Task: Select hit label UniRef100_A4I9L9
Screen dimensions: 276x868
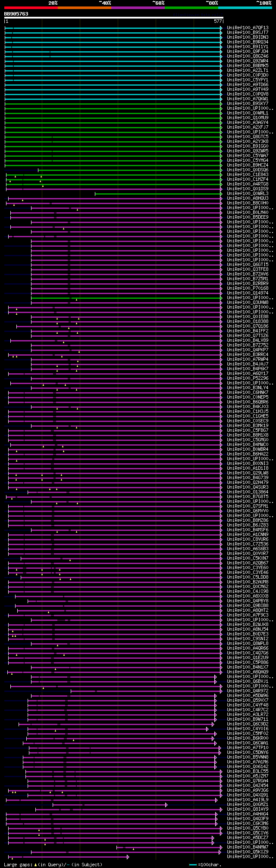Action: 248,800
